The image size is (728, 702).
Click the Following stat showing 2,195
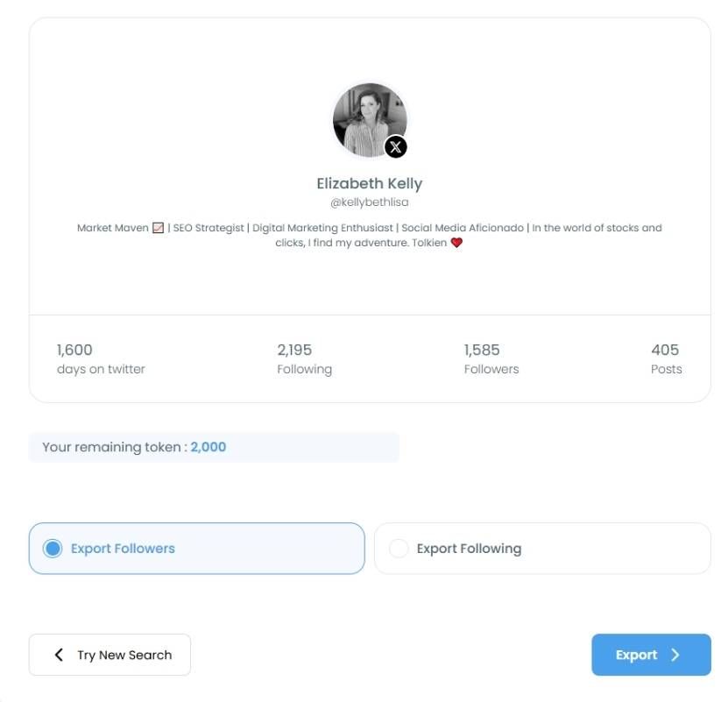click(304, 358)
